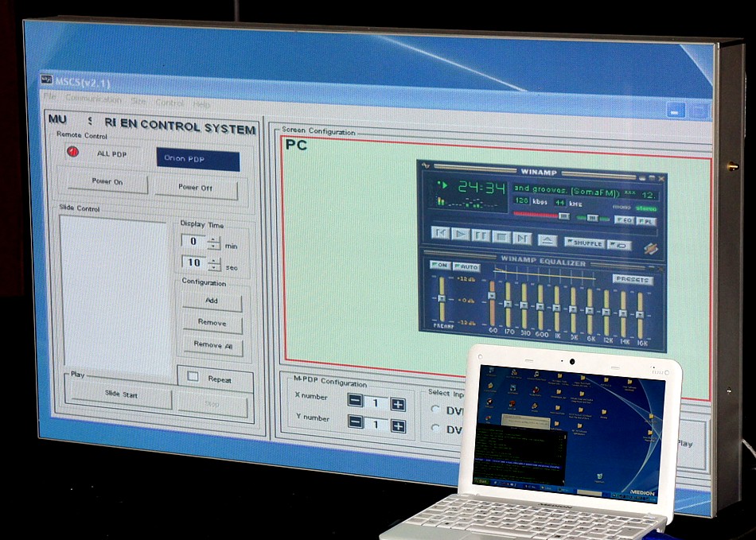Click the Power On button
756x540 pixels.
click(x=107, y=183)
